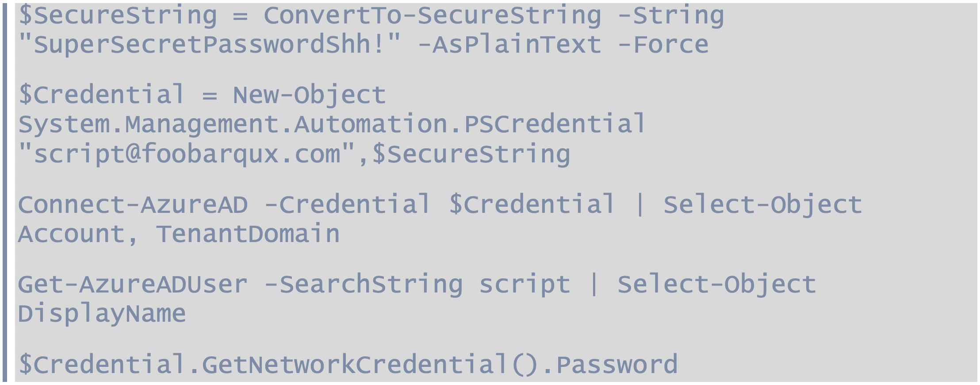
Task: Click the -AsPlainText parameter
Action: tap(509, 45)
